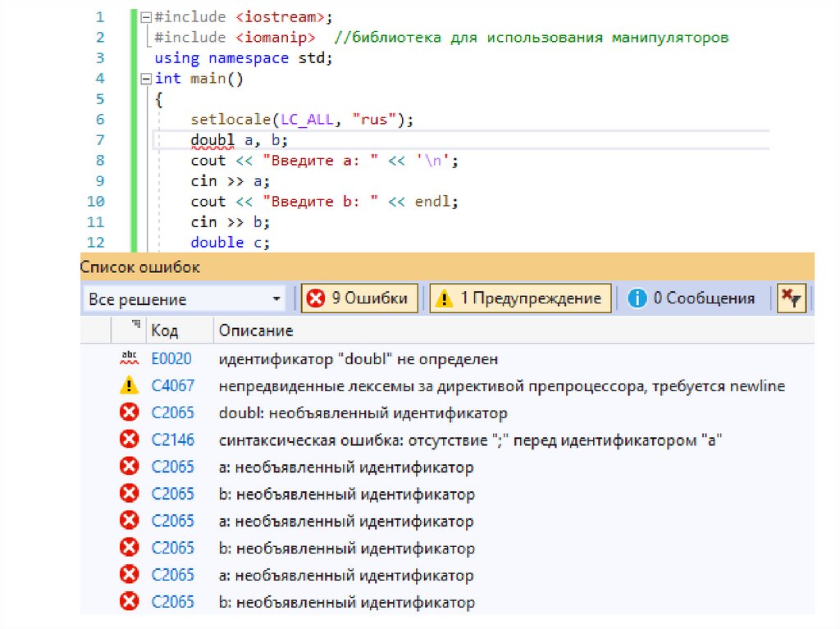
Task: Toggle the "1 Предупреждение" warnings filter
Action: click(x=521, y=299)
